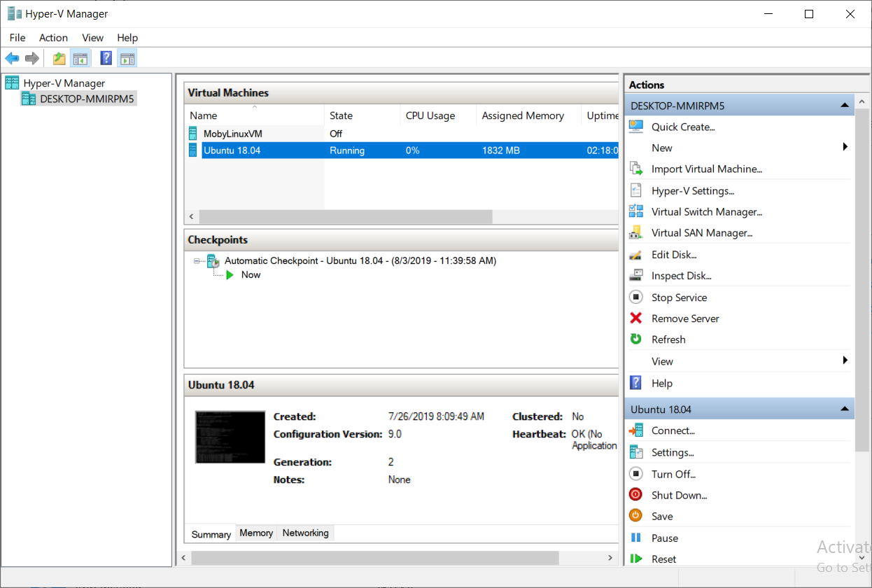The height and width of the screenshot is (588, 872).
Task: Switch to the Memory tab
Action: [x=256, y=533]
